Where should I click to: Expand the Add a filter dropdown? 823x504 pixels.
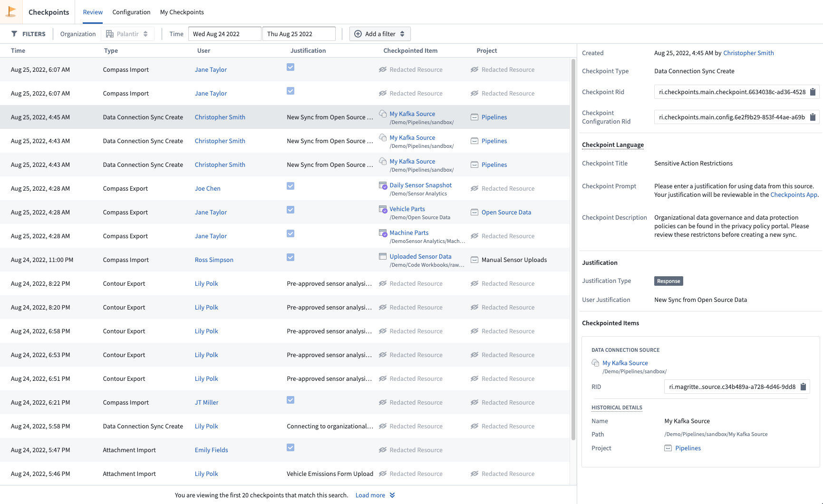[379, 34]
